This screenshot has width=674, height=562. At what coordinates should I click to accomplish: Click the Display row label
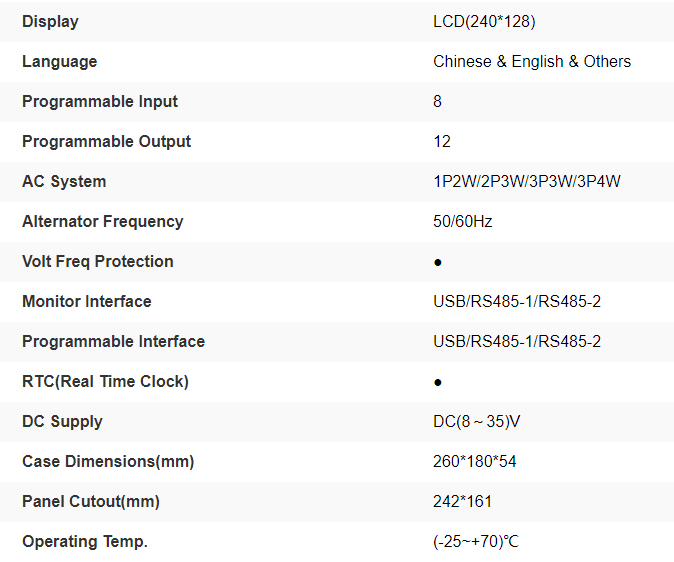coord(50,21)
